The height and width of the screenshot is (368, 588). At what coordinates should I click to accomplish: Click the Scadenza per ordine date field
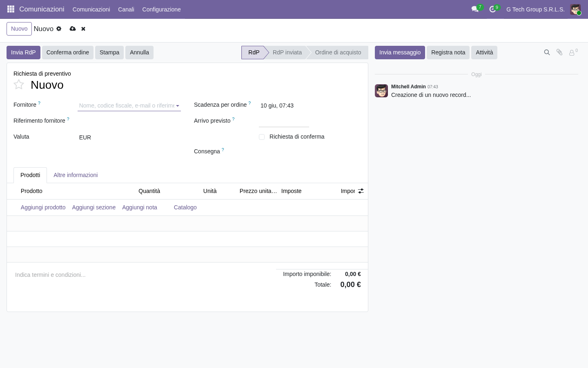tap(277, 105)
